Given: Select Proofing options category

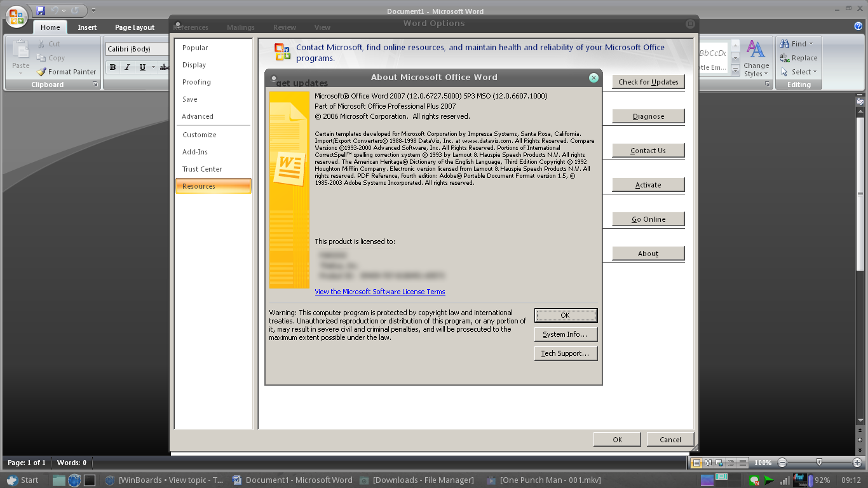Looking at the screenshot, I should [214, 82].
